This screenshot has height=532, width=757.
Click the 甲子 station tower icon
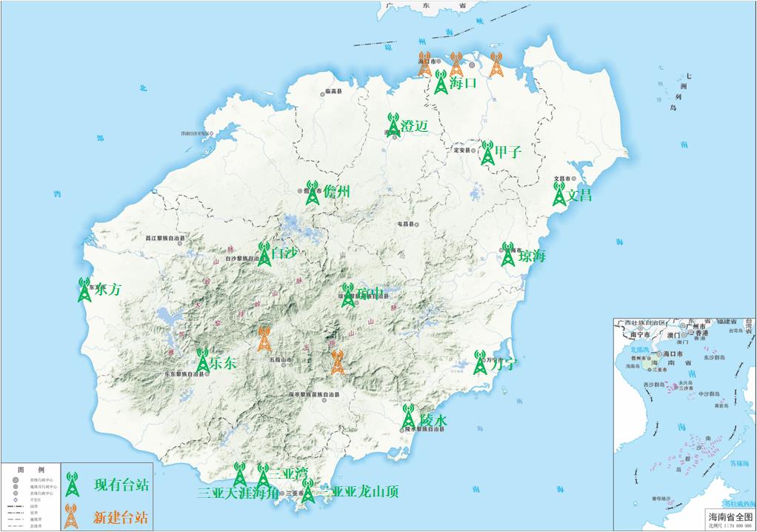coord(487,153)
